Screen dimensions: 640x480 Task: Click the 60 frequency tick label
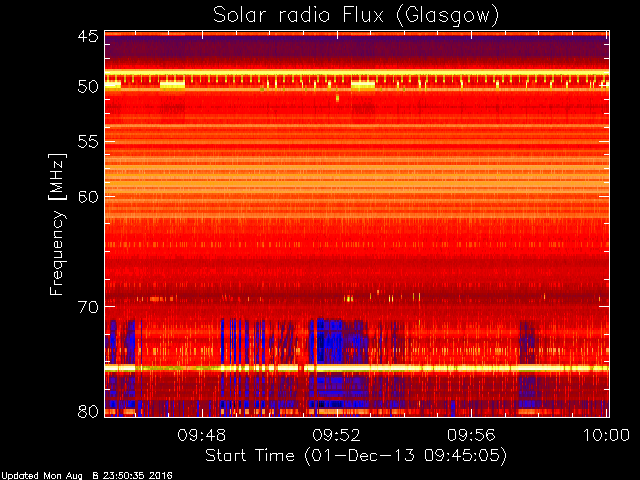point(88,196)
